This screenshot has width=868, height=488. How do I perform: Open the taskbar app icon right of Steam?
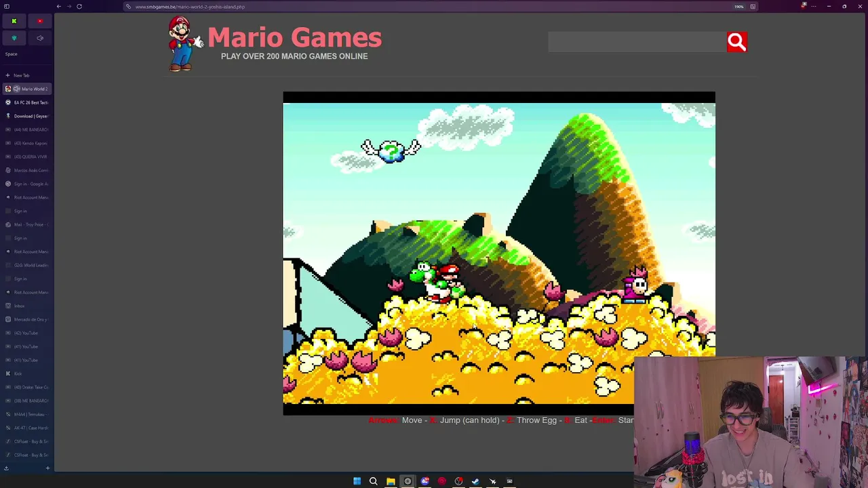point(492,481)
